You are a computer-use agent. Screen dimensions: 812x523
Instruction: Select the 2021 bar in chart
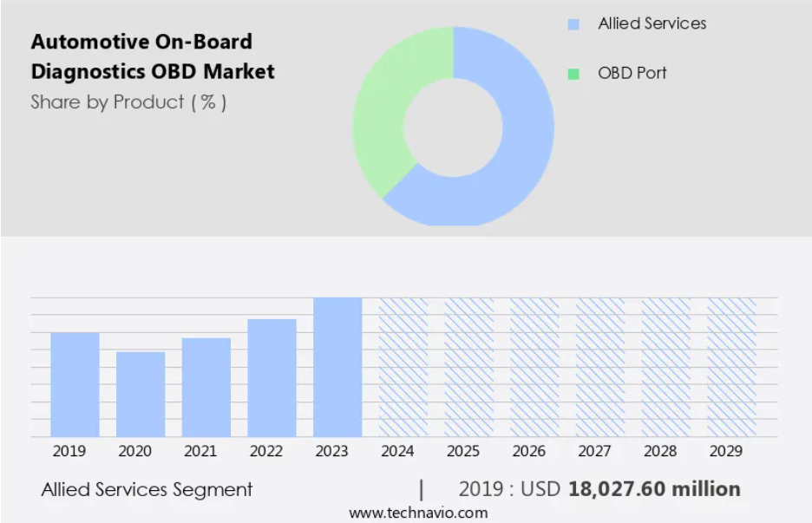pos(206,387)
